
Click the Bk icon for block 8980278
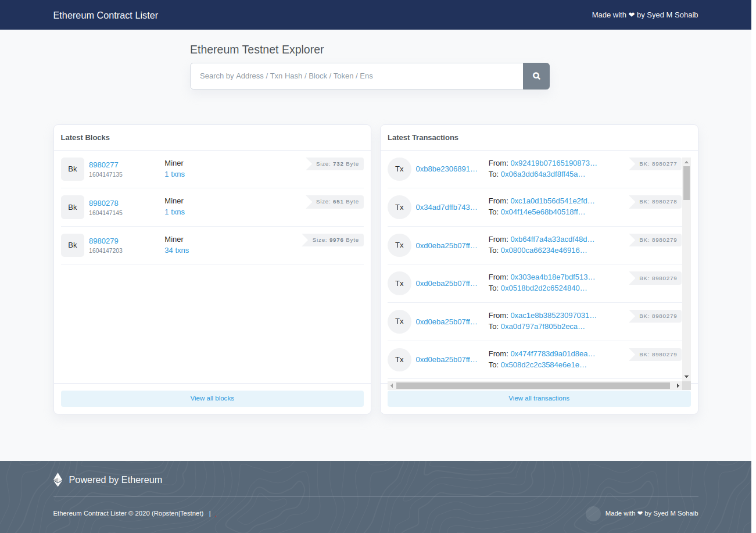(x=73, y=207)
